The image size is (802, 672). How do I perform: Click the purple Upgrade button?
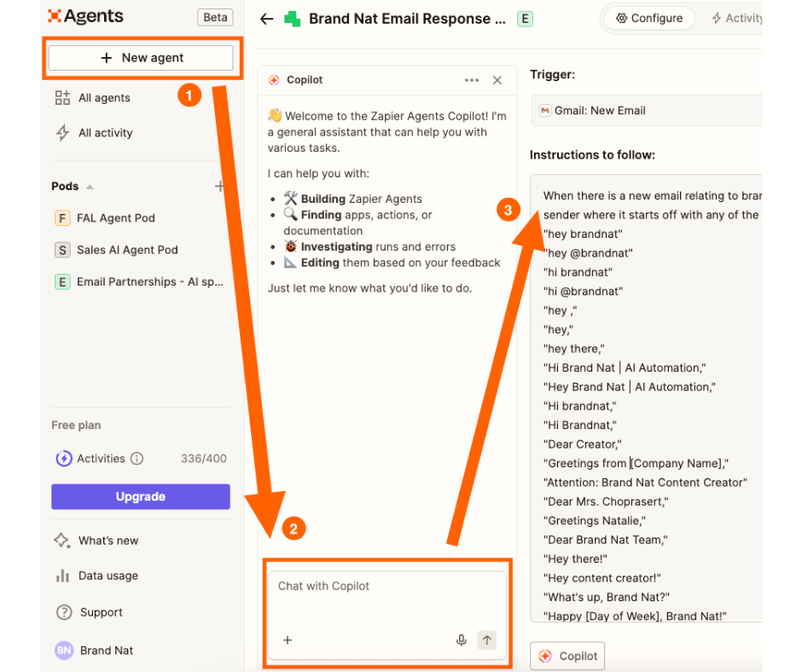pyautogui.click(x=141, y=496)
